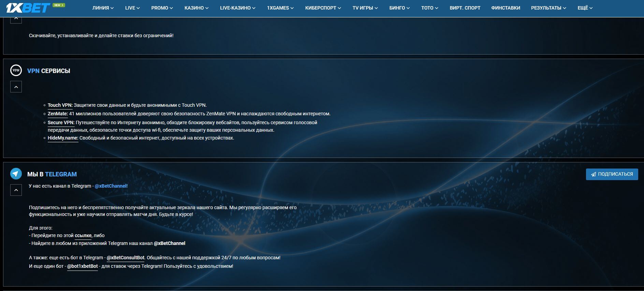Screen dimensions: 644x291
Task: Click the green NEW badge
Action: pyautogui.click(x=59, y=5)
